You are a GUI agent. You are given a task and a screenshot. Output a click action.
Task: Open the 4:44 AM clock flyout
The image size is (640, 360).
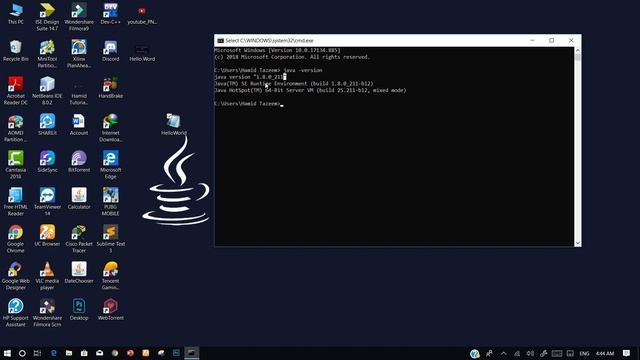coord(605,353)
